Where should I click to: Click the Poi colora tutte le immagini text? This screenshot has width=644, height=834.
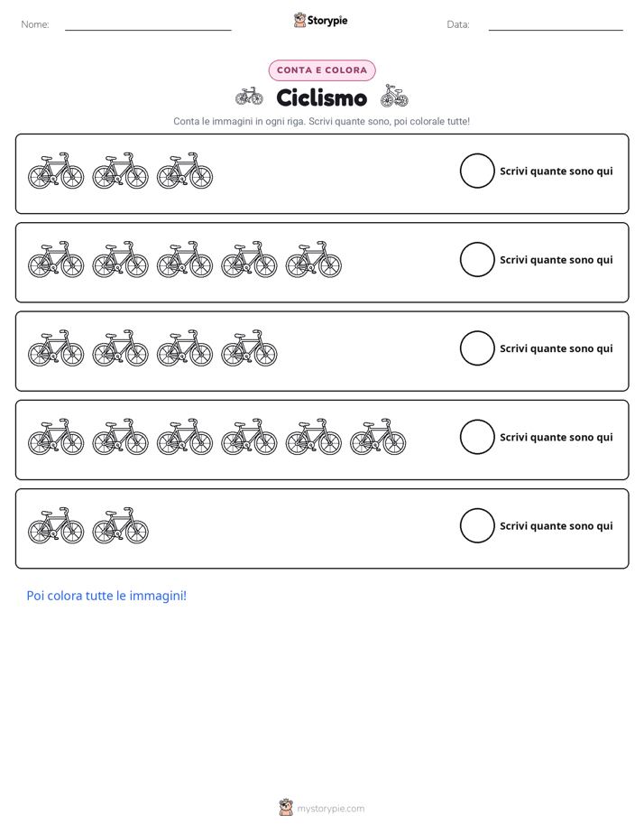[x=106, y=596]
